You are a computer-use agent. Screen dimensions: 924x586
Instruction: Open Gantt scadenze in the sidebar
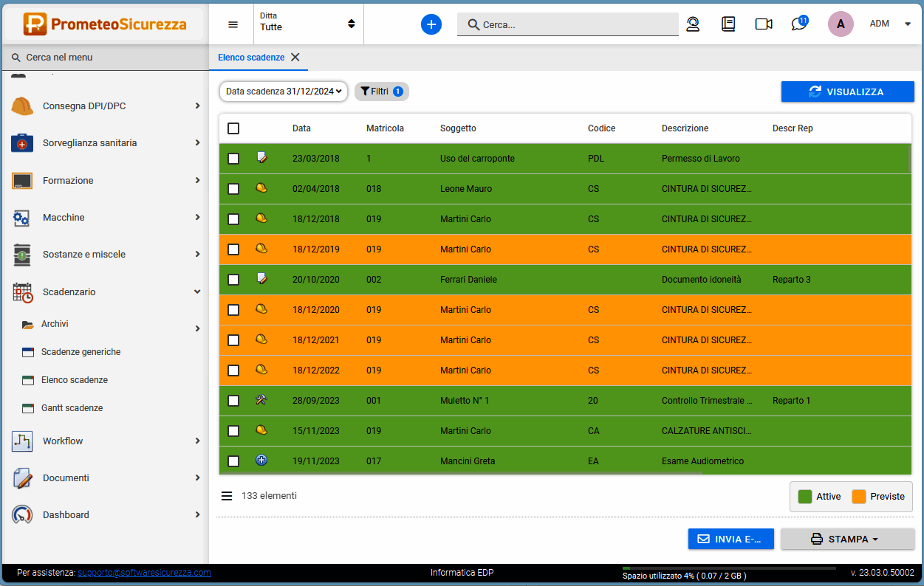point(72,408)
